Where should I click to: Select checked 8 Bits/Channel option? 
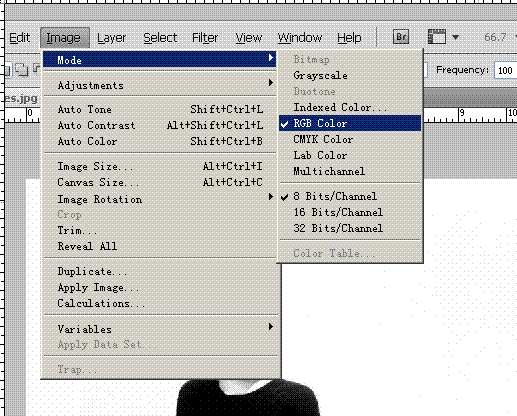click(x=350, y=196)
